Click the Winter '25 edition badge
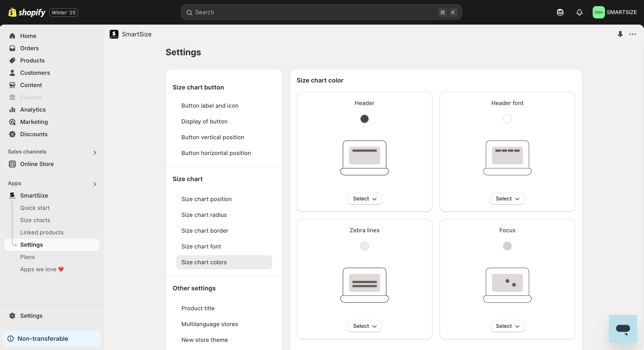 [63, 12]
